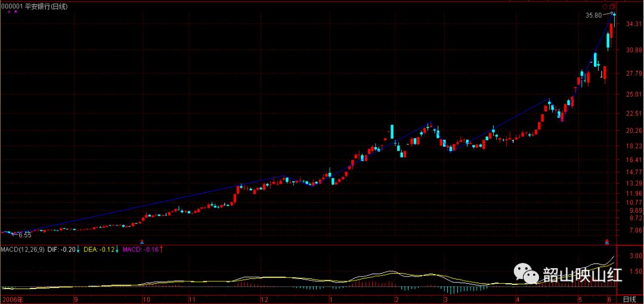The width and height of the screenshot is (644, 304).
Task: Click the first purple x marker under the title
Action: (x=9, y=11)
